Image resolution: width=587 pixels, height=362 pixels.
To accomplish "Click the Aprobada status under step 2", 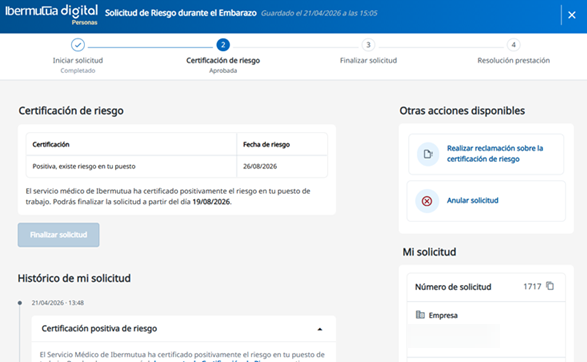I will pos(223,70).
